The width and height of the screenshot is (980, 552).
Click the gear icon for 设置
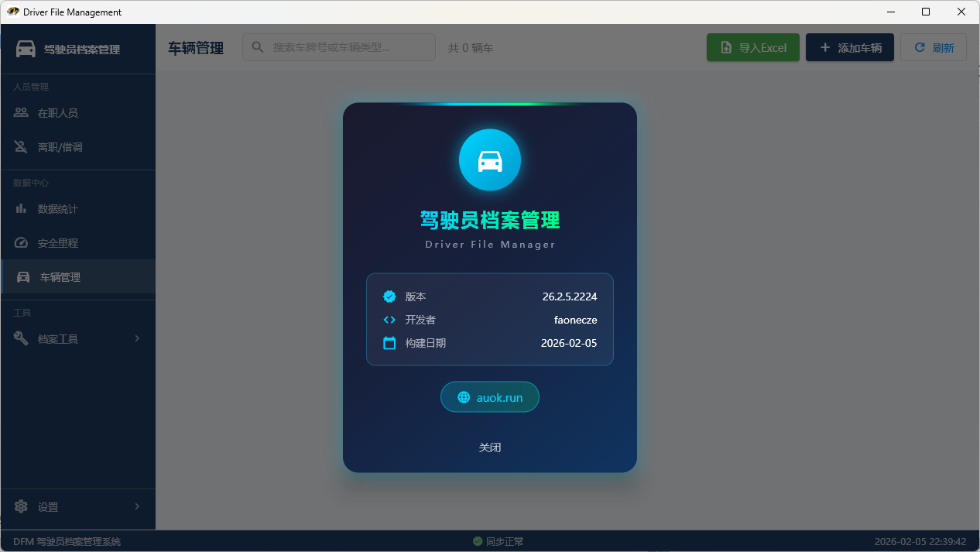pos(21,506)
